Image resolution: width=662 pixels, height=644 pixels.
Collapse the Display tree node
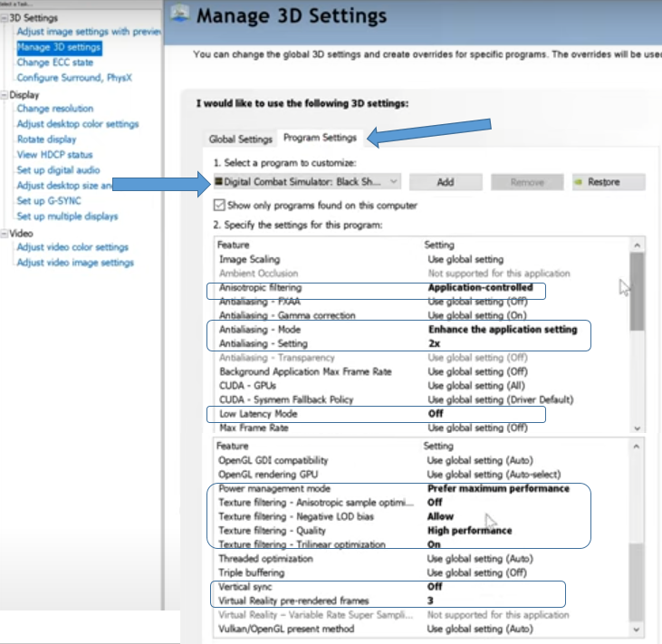(5, 95)
